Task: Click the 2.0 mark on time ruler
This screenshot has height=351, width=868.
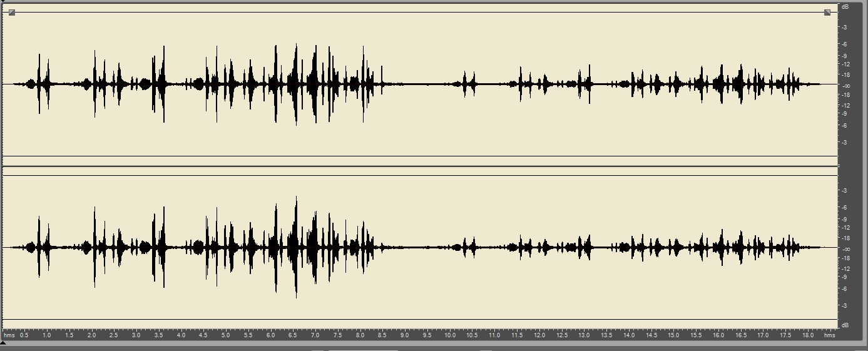Action: (x=91, y=335)
